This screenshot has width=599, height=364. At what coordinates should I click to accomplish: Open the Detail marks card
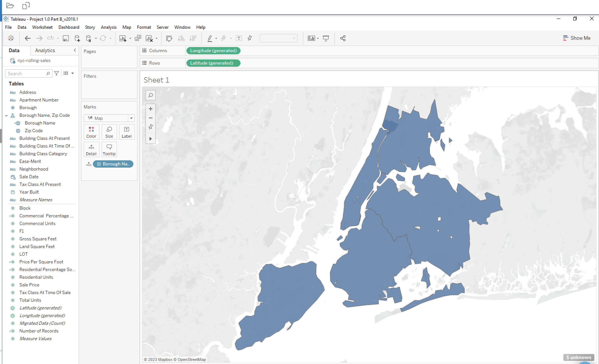click(x=91, y=149)
